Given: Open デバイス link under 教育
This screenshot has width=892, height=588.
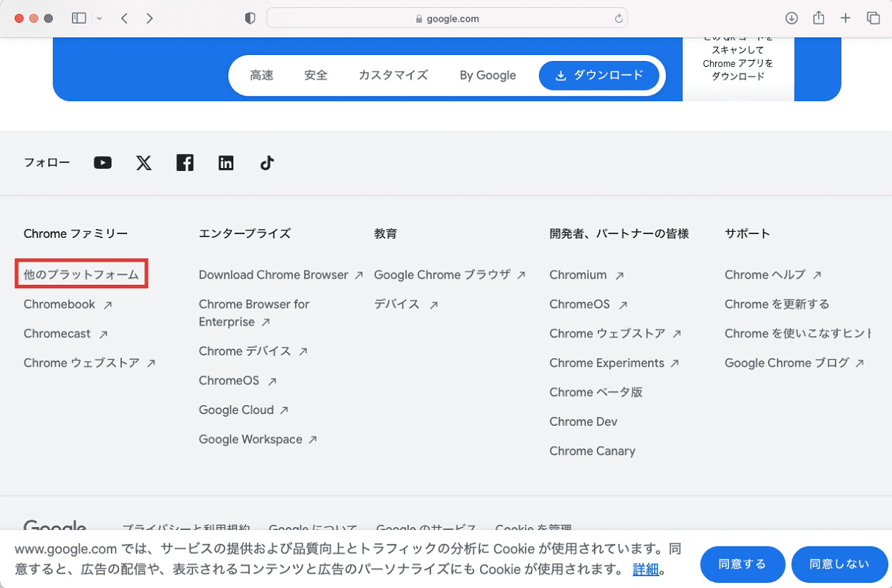Looking at the screenshot, I should click(406, 304).
